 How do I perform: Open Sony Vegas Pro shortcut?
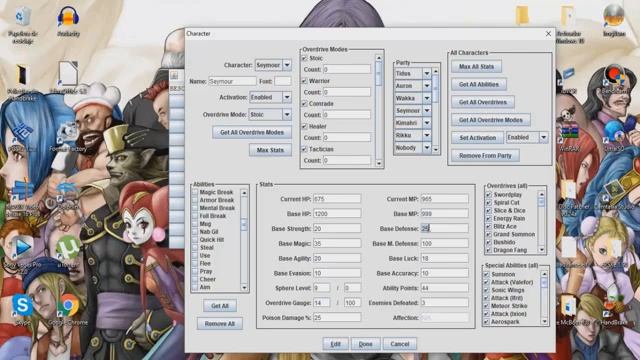point(22,251)
